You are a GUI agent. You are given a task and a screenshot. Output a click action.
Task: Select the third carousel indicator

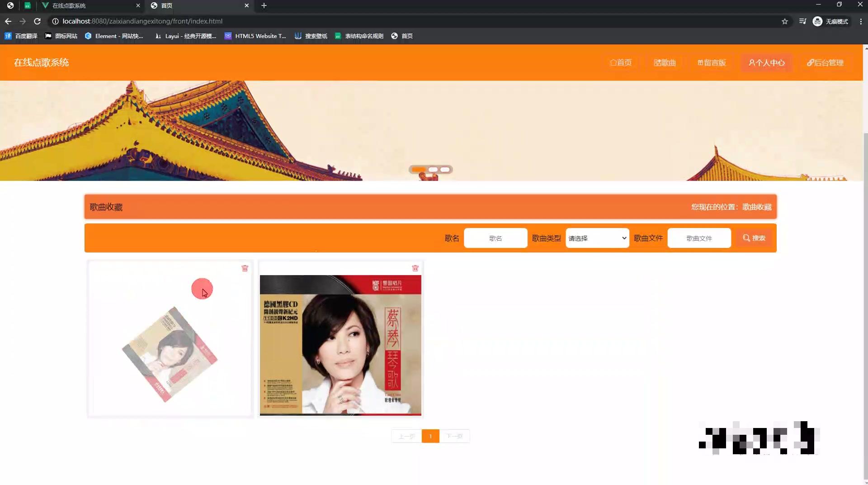pos(445,170)
